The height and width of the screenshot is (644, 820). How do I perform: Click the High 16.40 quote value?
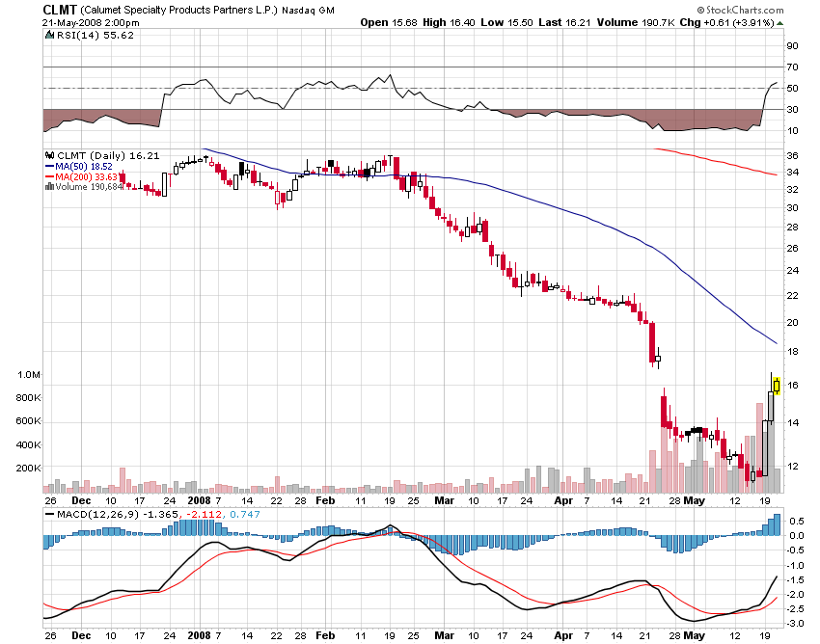[x=450, y=22]
